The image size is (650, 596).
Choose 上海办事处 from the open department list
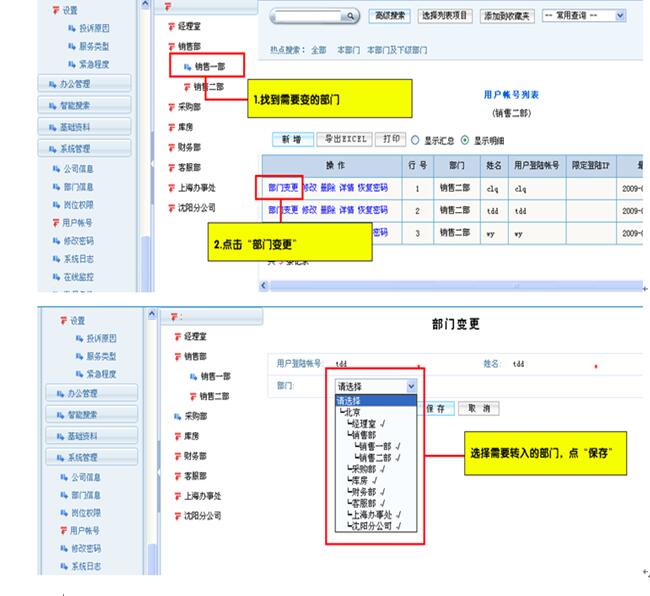372,513
